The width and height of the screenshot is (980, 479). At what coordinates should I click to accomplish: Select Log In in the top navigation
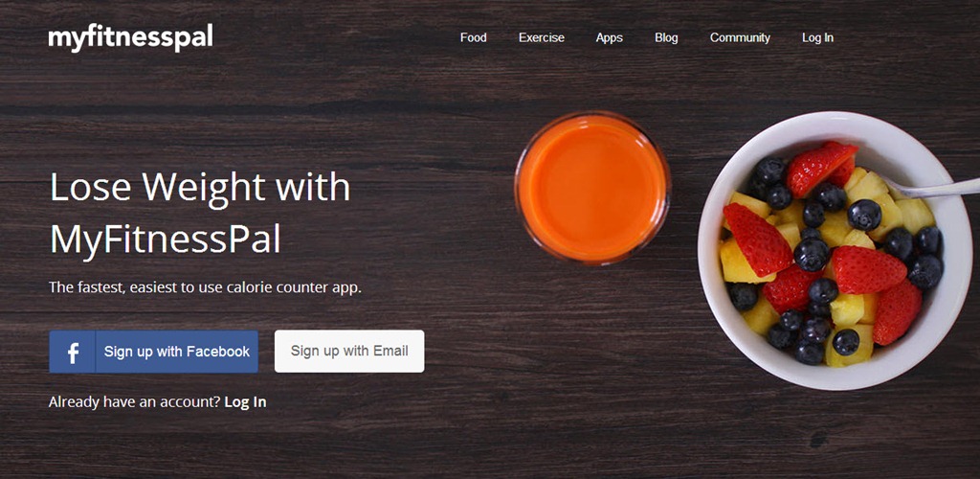[x=817, y=38]
